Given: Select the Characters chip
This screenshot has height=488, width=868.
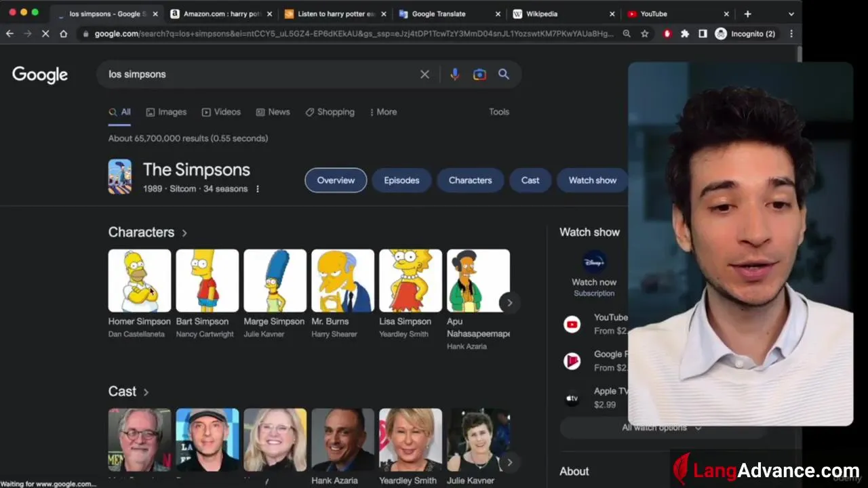Looking at the screenshot, I should [470, 180].
